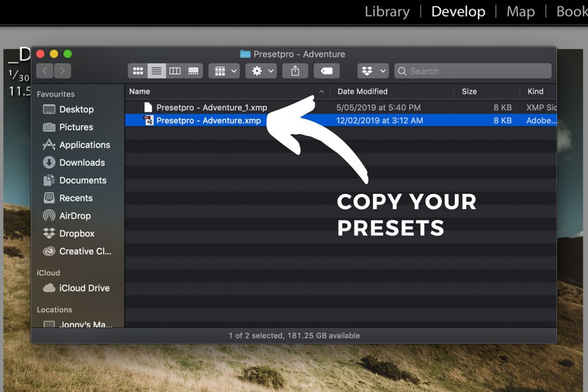
Task: Switch Finder to column view
Action: 175,71
